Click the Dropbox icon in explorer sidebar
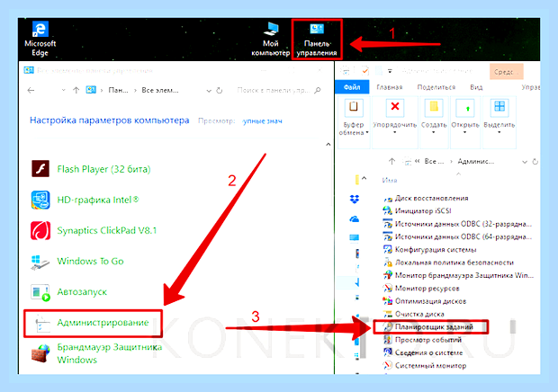 point(355,199)
